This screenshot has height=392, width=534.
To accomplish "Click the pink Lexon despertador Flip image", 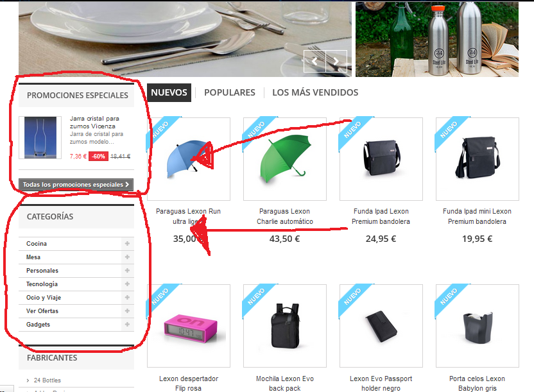I will click(x=189, y=326).
